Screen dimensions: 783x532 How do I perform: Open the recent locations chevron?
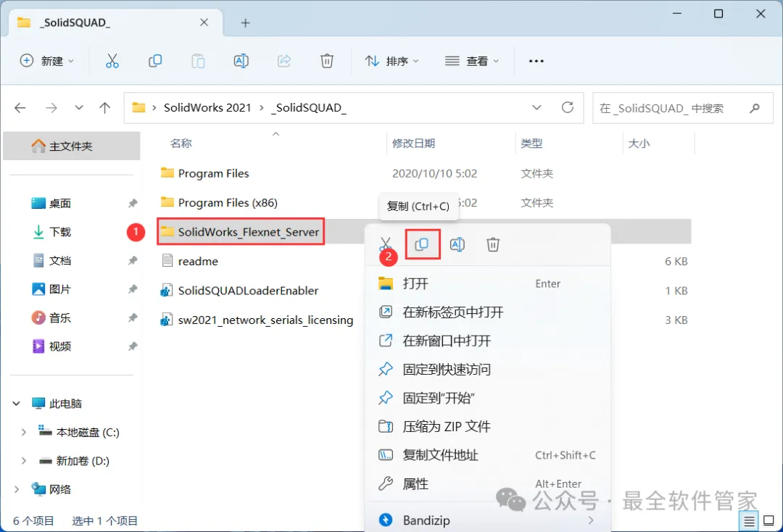[79, 108]
